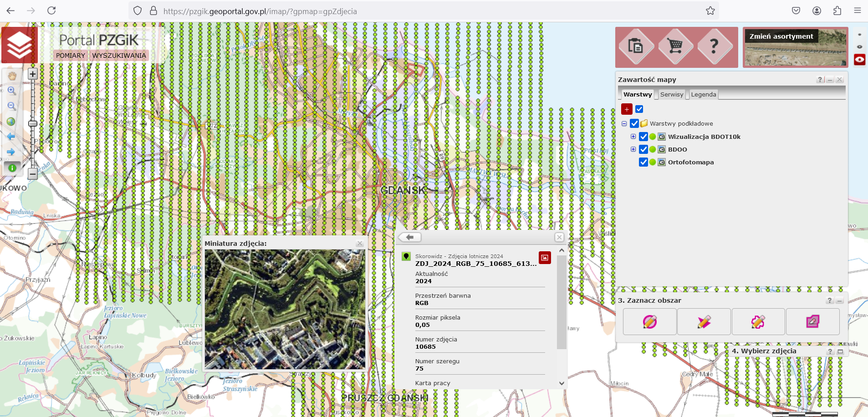Image resolution: width=868 pixels, height=417 pixels.
Task: Go to previous map view arrow
Action: [x=11, y=137]
